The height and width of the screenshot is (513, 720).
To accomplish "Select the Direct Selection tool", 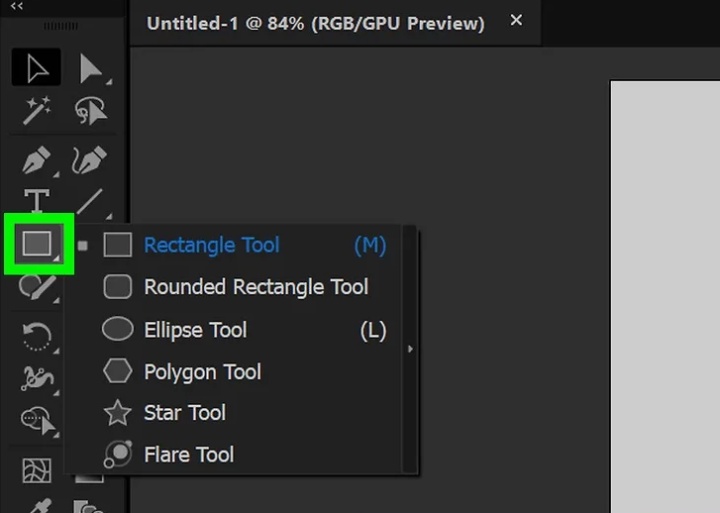I will coord(91,68).
